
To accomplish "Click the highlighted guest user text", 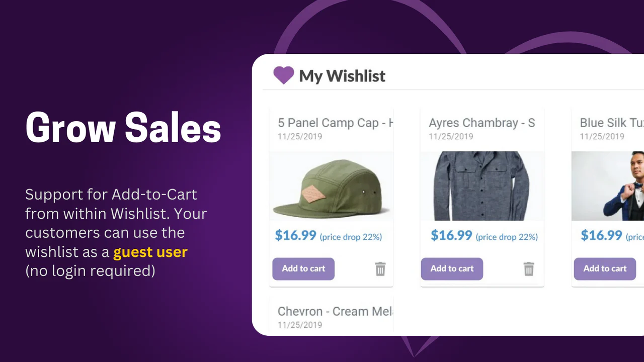I will pos(150,252).
